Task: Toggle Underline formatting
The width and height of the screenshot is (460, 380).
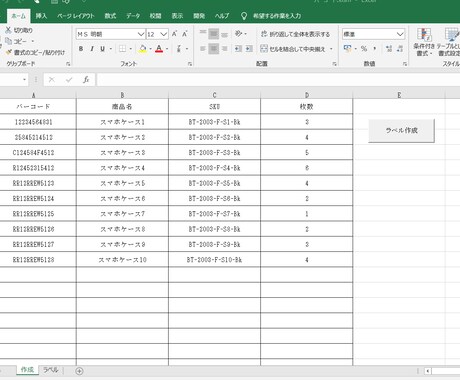Action: coord(103,49)
